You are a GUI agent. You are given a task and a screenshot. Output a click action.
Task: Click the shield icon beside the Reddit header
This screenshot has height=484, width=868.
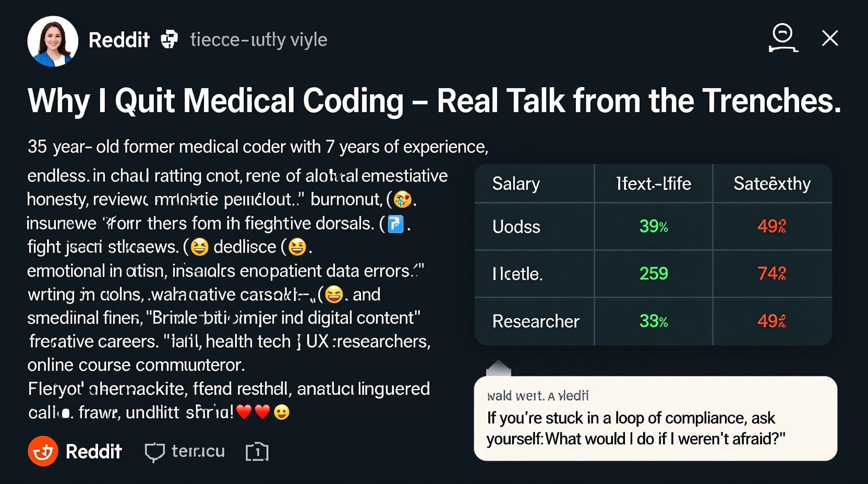click(x=170, y=39)
